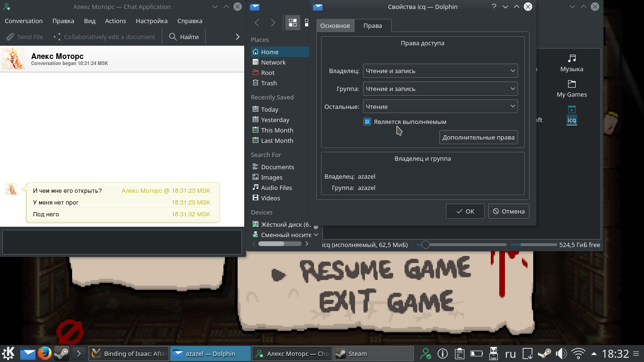The height and width of the screenshot is (362, 644).
Task: Open the Conversation menu in chat window
Action: click(24, 21)
